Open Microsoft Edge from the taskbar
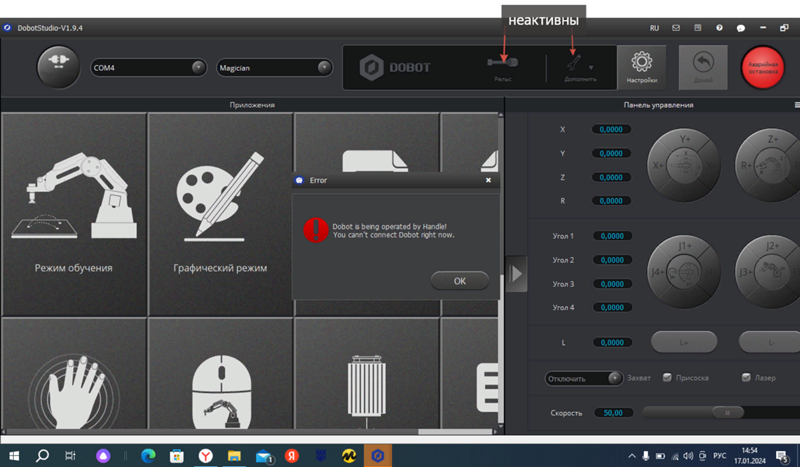The width and height of the screenshot is (800, 467). (148, 455)
